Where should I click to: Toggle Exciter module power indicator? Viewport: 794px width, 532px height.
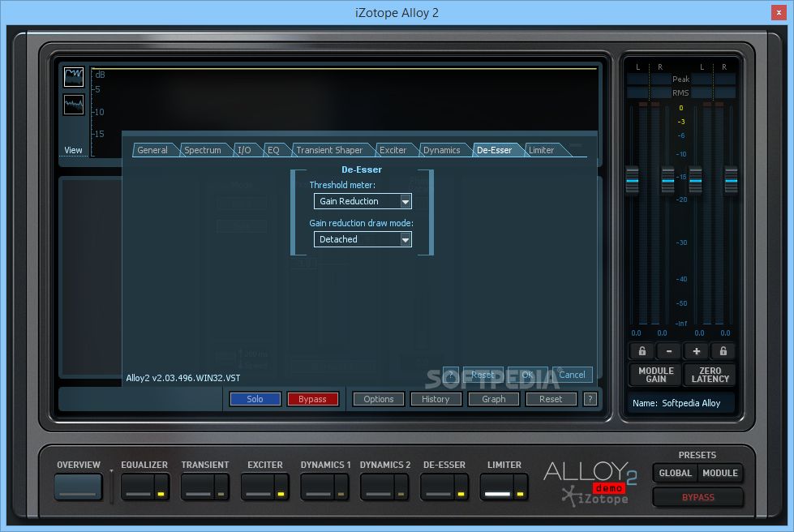281,493
